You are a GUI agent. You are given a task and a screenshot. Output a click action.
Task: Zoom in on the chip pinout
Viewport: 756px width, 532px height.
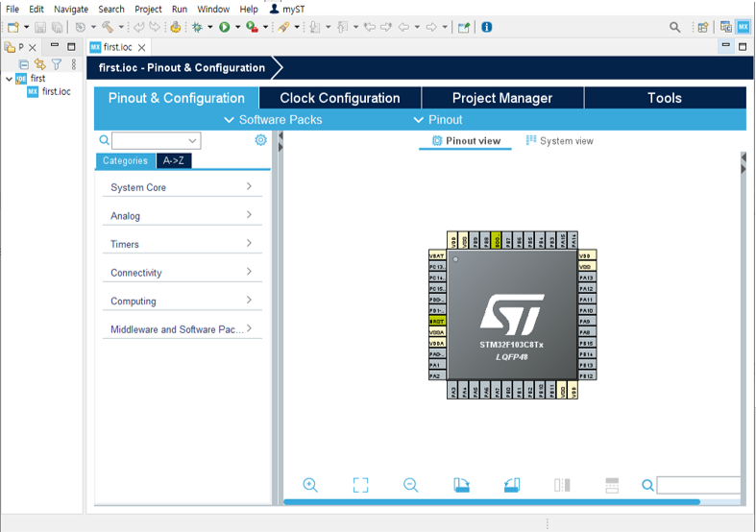pos(310,485)
